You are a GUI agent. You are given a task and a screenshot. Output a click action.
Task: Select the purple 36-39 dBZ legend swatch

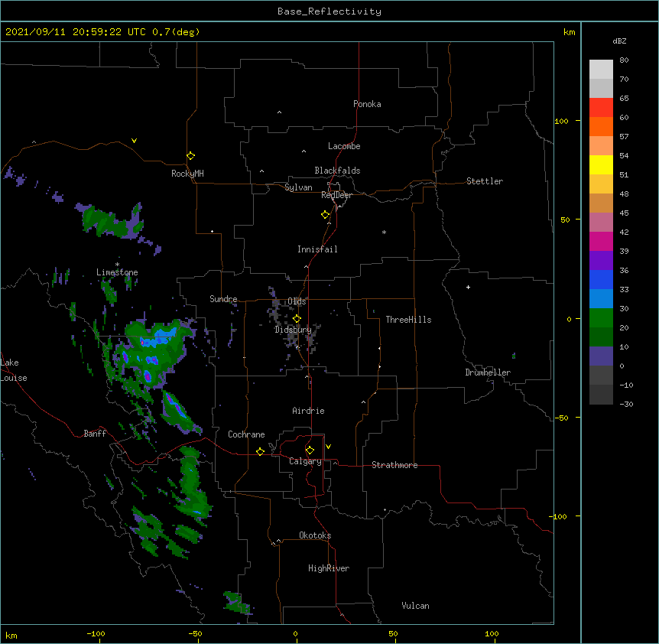coord(601,261)
